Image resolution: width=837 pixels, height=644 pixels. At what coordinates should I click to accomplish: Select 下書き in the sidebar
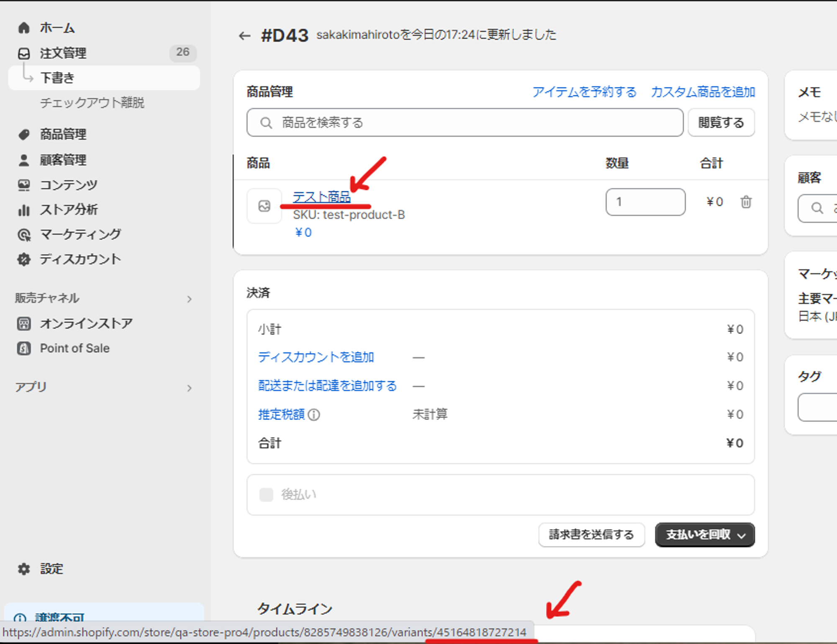pyautogui.click(x=57, y=78)
